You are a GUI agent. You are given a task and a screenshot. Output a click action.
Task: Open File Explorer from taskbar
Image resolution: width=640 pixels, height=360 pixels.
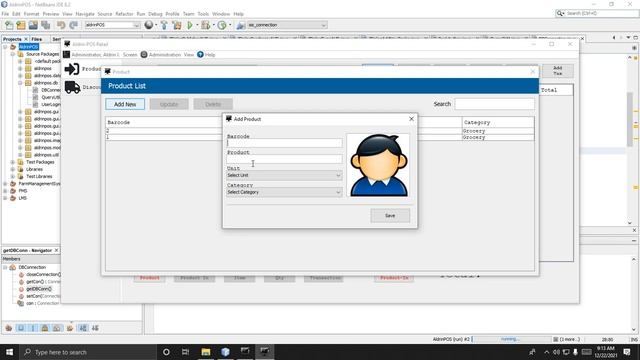[206, 352]
